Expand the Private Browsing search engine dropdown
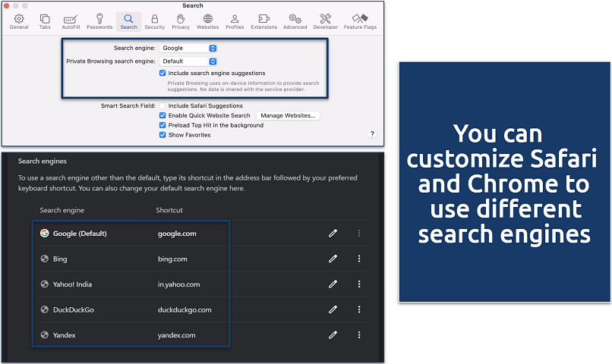 pos(188,61)
